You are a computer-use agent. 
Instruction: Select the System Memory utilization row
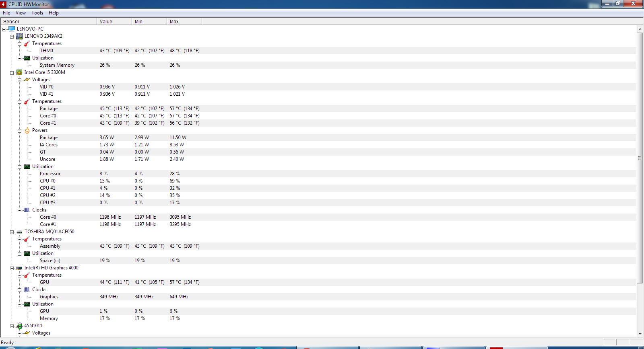click(x=57, y=65)
